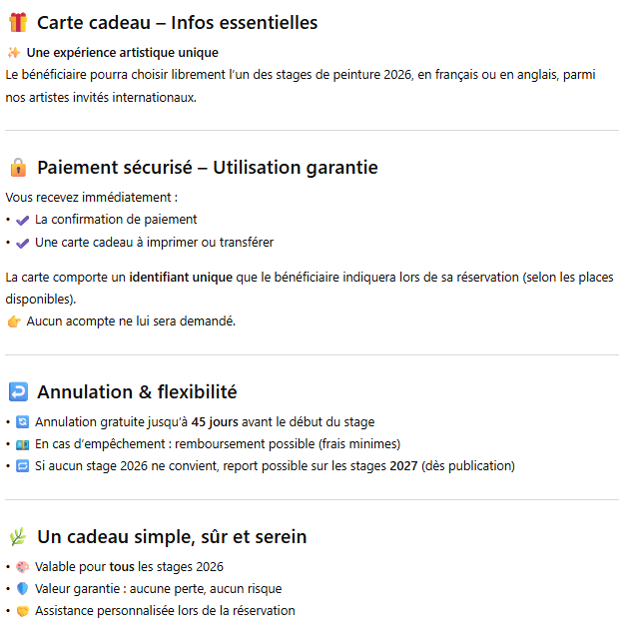Click the Paiement sécurisé – Utilisation garantie heading

[x=207, y=168]
